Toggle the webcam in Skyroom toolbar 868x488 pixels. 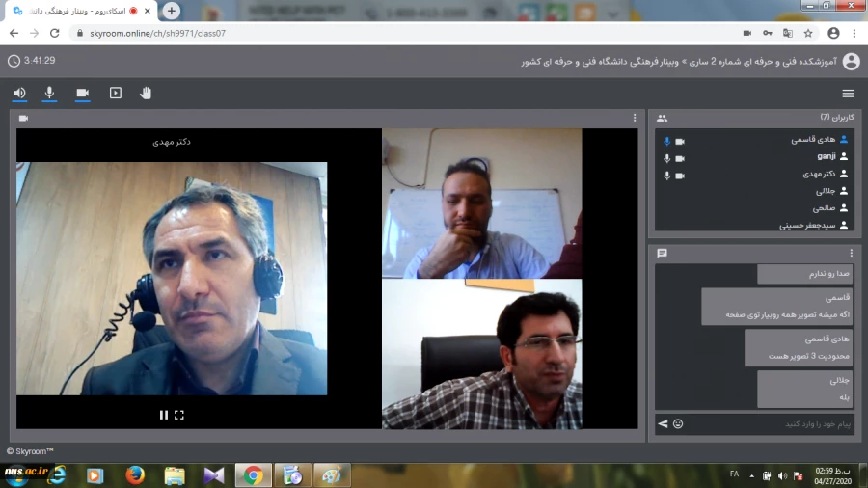(x=83, y=93)
